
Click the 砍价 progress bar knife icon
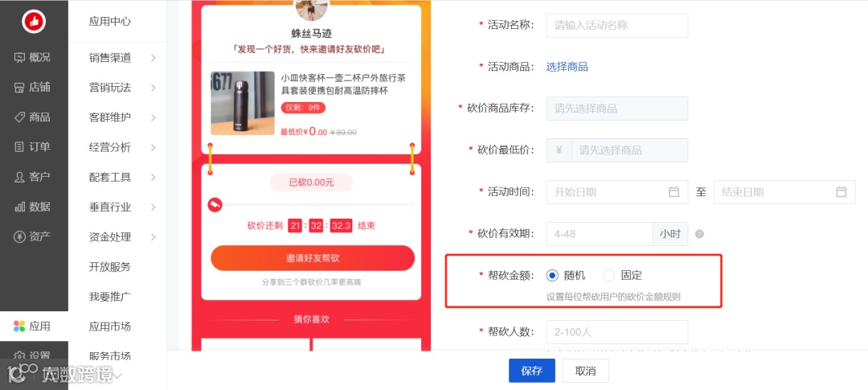pos(215,204)
